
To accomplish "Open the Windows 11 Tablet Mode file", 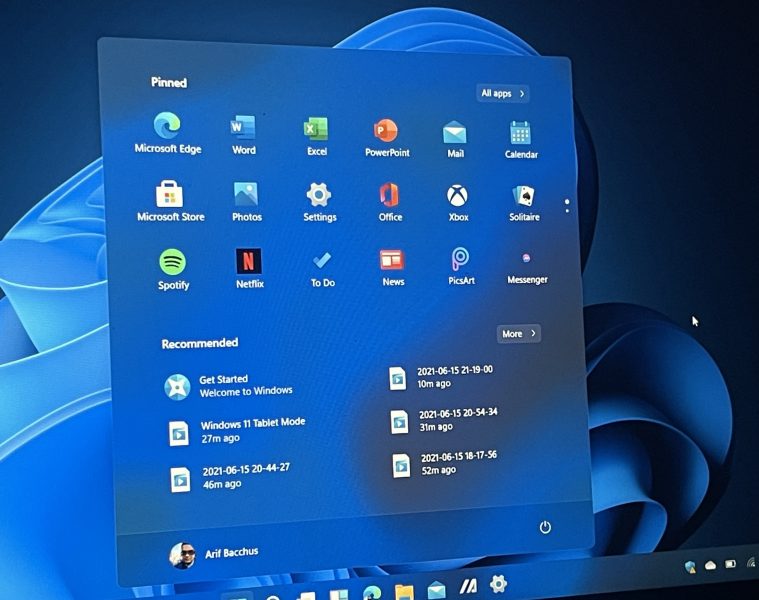I will pos(237,431).
